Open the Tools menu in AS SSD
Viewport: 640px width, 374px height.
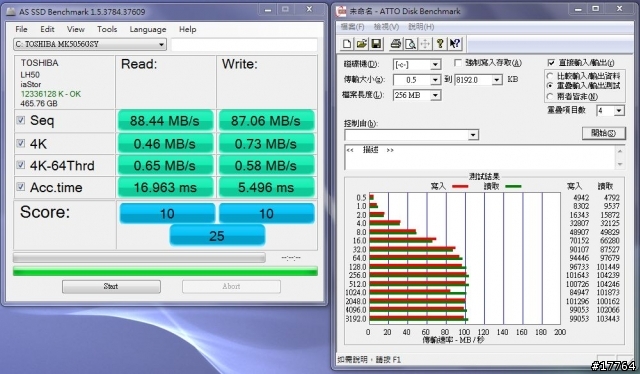tap(107, 29)
